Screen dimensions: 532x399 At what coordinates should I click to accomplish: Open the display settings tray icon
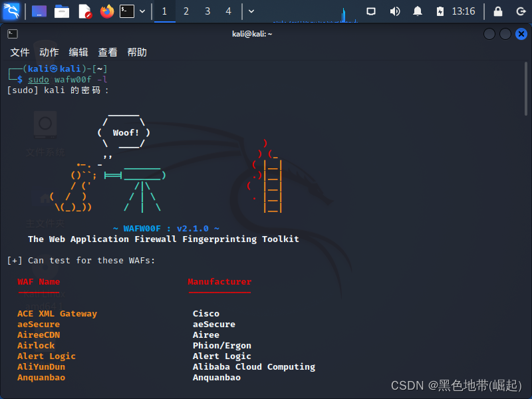point(371,11)
